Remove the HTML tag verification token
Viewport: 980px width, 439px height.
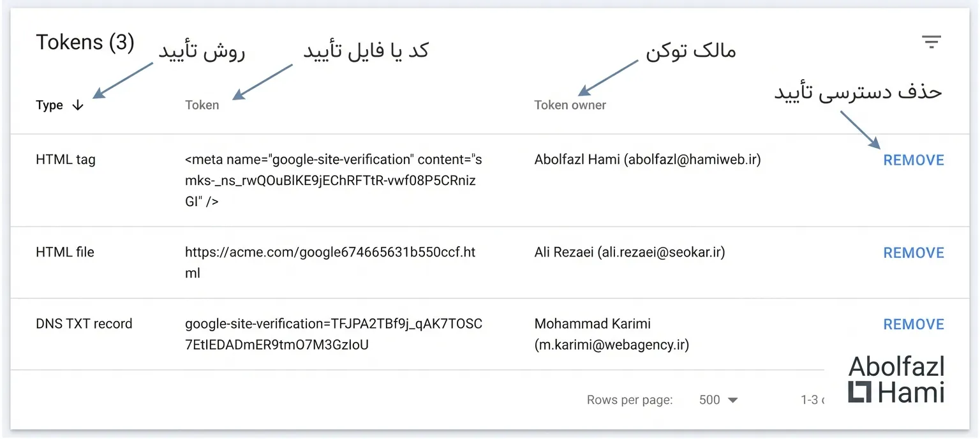[913, 160]
